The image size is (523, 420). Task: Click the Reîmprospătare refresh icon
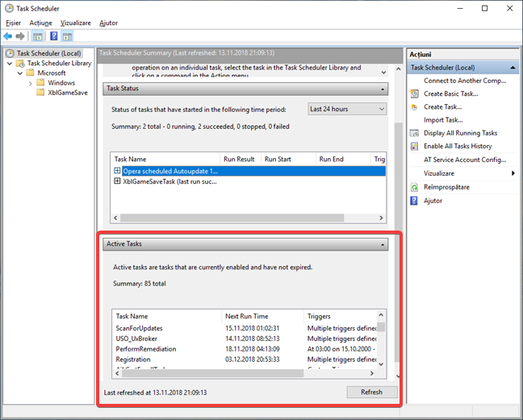point(414,187)
